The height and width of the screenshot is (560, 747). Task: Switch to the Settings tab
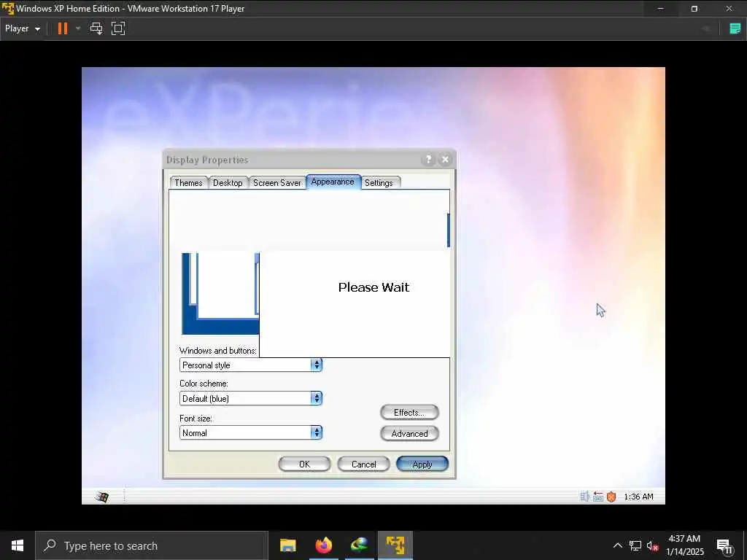[x=379, y=182]
